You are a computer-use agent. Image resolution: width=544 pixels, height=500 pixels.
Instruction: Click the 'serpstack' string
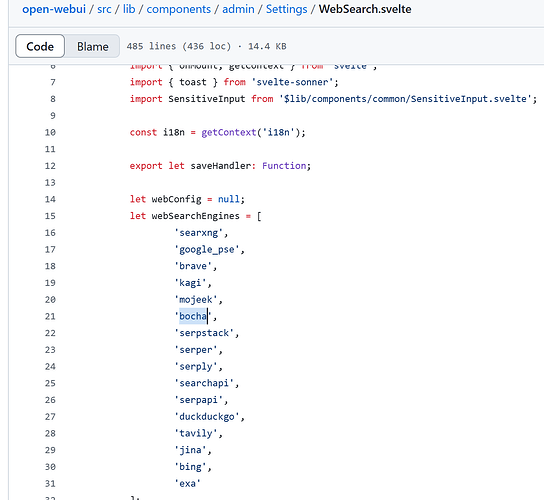tap(204, 333)
